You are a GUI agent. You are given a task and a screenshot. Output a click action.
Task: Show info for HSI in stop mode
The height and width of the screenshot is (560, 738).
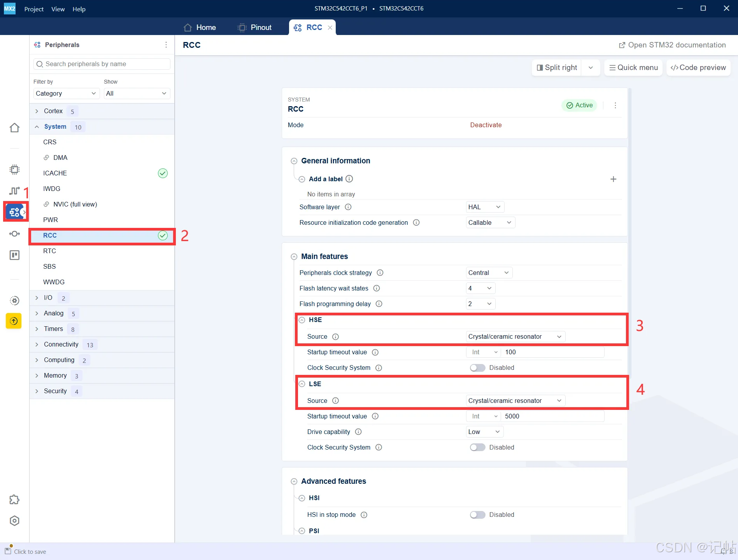tap(364, 515)
